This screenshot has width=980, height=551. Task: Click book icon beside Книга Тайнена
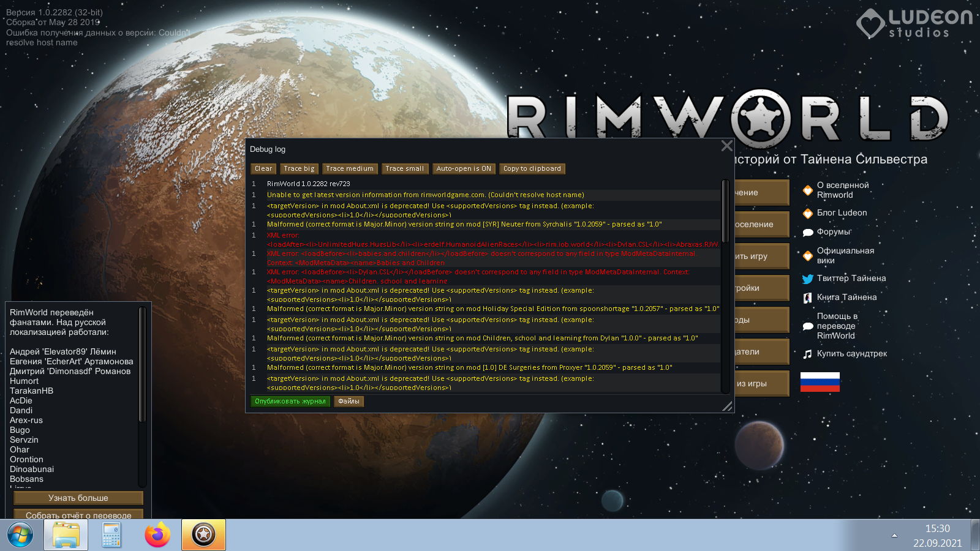[x=808, y=298]
